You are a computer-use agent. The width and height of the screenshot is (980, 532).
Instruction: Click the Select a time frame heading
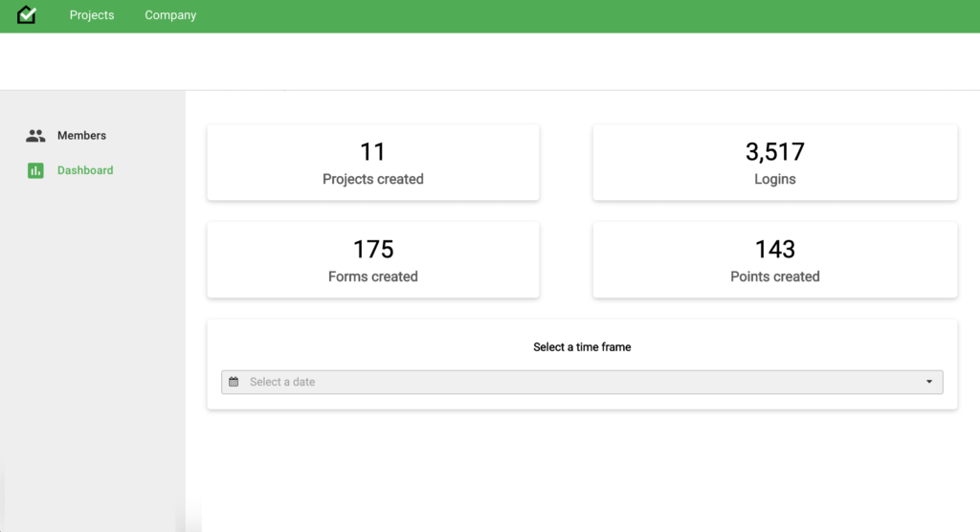tap(582, 347)
